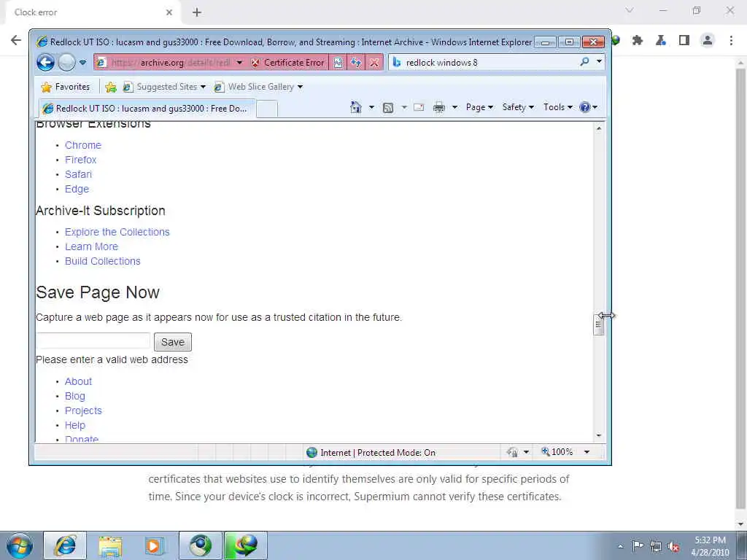Open the recent pages dropdown arrow
Screen dimensions: 747x560
[83, 63]
